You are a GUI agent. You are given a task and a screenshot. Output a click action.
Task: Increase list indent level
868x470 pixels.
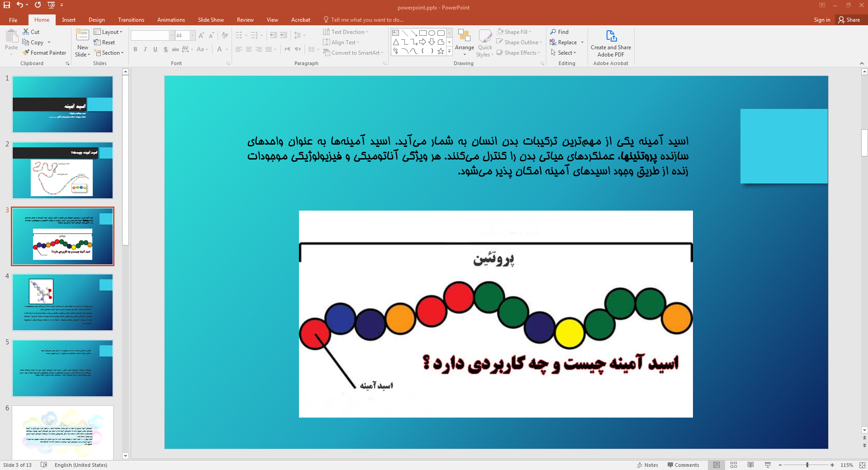click(x=284, y=35)
